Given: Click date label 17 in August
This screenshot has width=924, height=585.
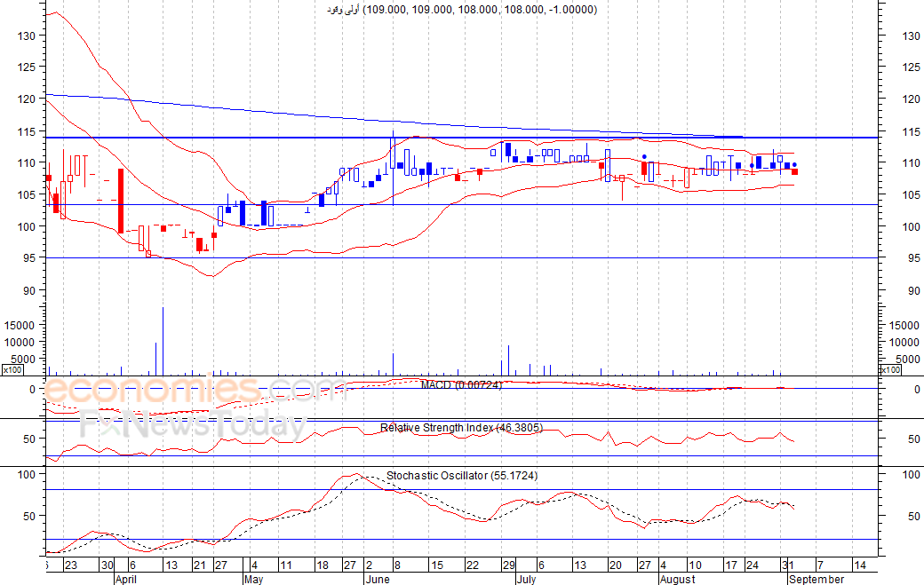Looking at the screenshot, I should click(731, 565).
